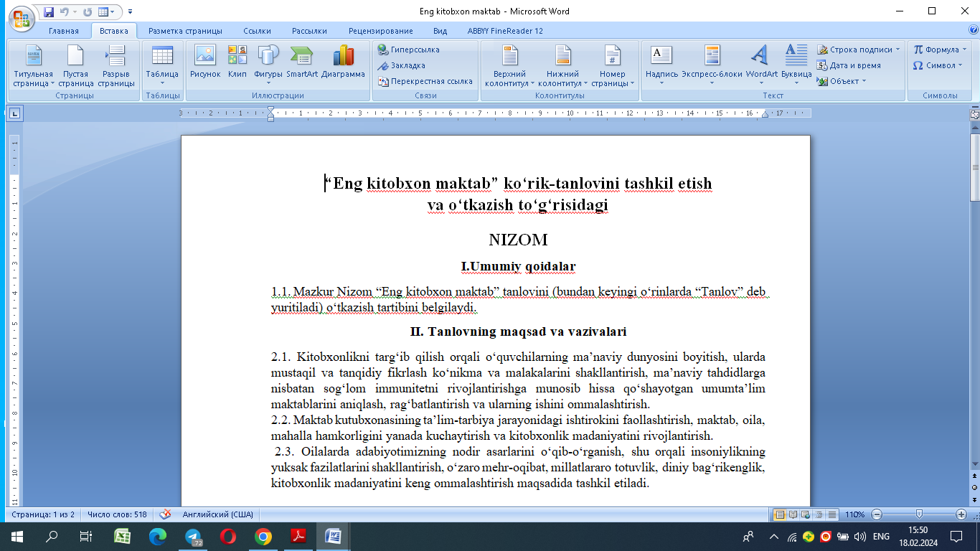The width and height of the screenshot is (980, 551).
Task: Insert a blank page with Пустая страница
Action: (x=75, y=66)
